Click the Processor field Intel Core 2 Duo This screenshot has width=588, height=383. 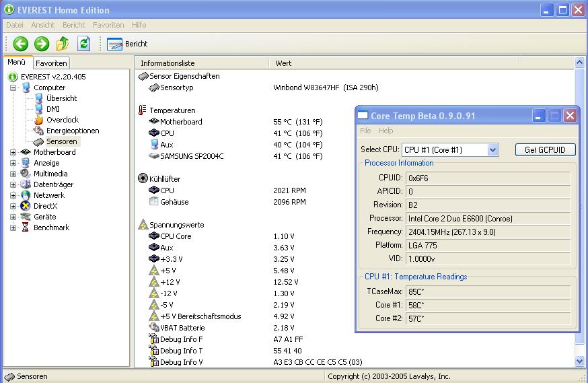(488, 218)
